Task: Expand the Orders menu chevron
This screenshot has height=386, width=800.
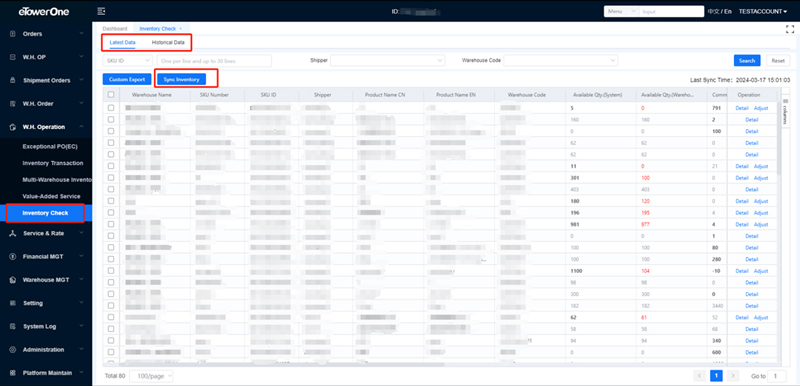Action: (81, 34)
